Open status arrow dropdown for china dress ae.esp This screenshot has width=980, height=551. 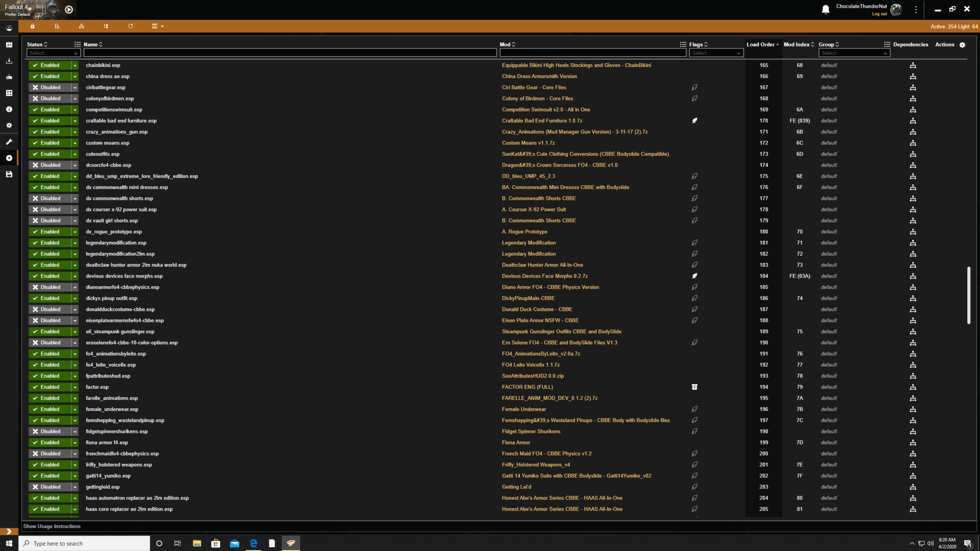(x=75, y=77)
